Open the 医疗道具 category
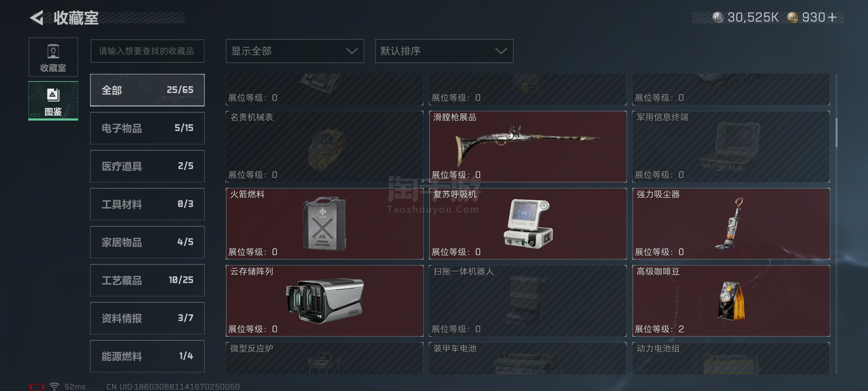Screen dimensions: 868x391 [147, 166]
